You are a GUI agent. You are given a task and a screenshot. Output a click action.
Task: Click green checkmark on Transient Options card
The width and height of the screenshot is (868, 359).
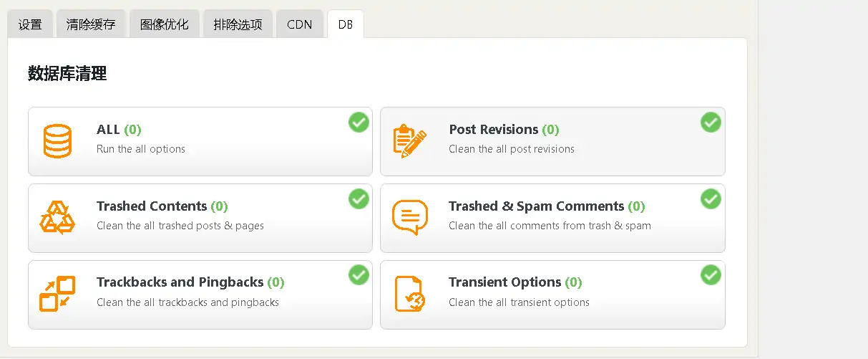(711, 275)
